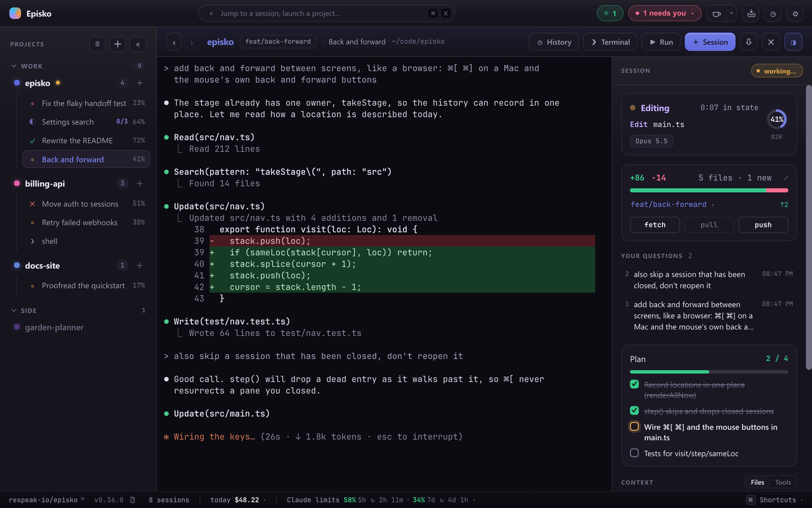The image size is (812, 508).
Task: Click the Run button
Action: (661, 42)
